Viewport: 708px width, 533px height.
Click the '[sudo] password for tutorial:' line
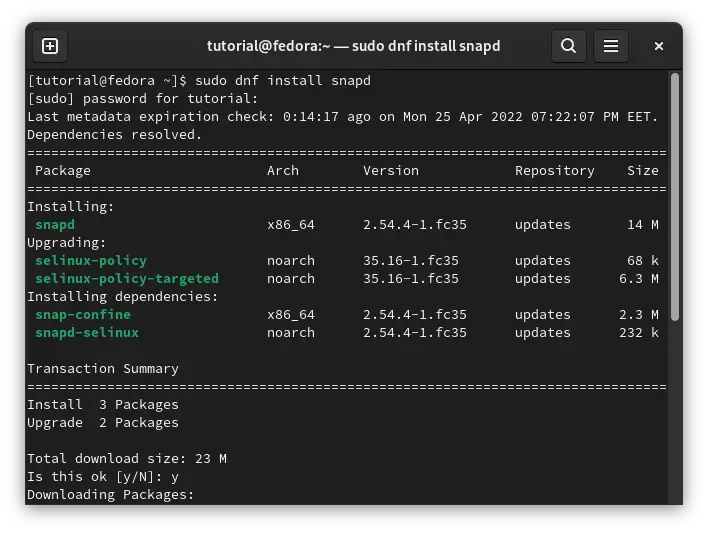(143, 98)
